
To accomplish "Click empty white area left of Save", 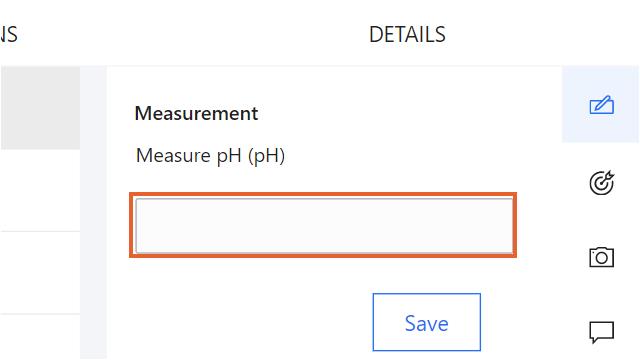I will (x=245, y=322).
